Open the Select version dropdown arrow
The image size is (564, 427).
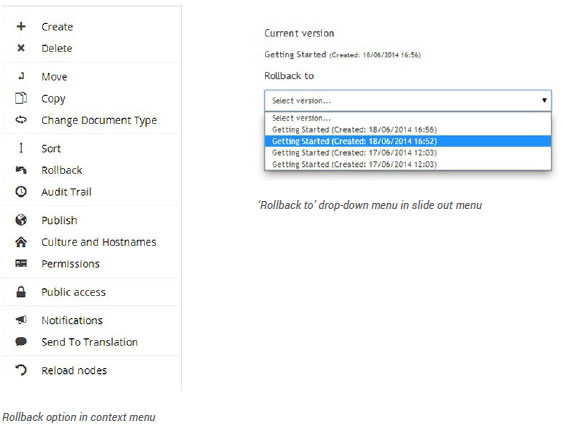point(544,100)
